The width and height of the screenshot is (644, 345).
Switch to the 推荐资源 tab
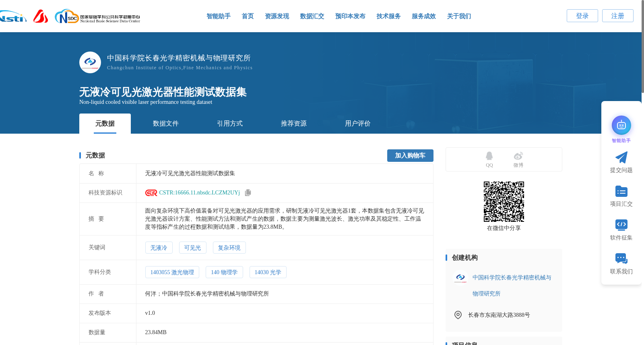pos(294,124)
